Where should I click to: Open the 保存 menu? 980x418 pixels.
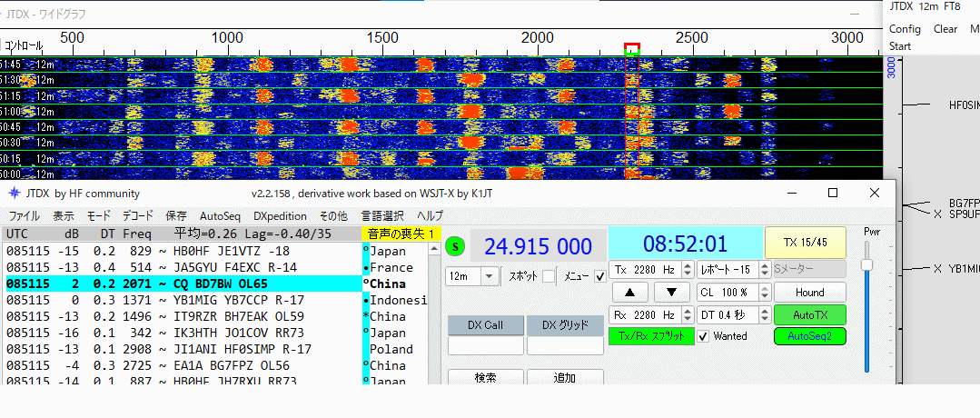[175, 216]
